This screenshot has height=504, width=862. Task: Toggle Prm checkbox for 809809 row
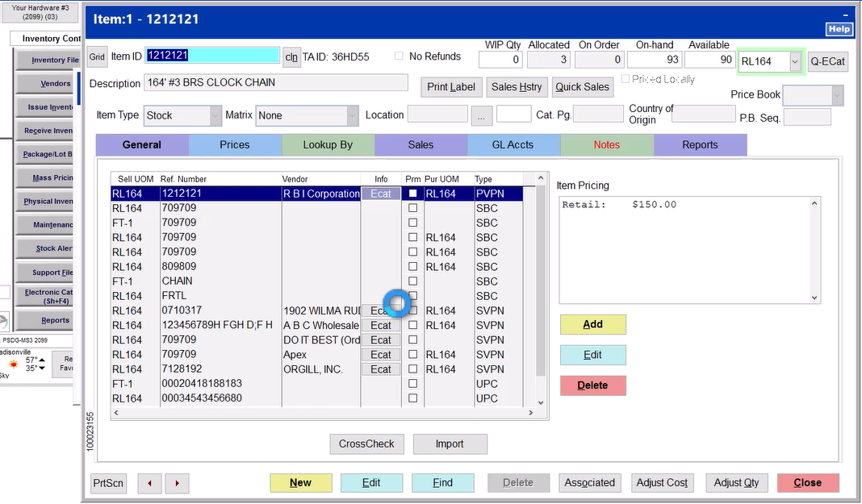pos(413,266)
